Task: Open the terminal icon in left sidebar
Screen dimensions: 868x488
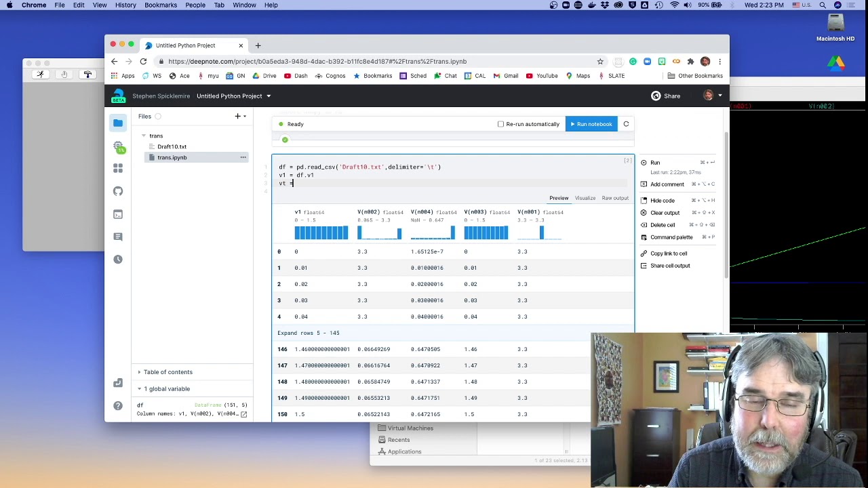Action: [x=118, y=214]
